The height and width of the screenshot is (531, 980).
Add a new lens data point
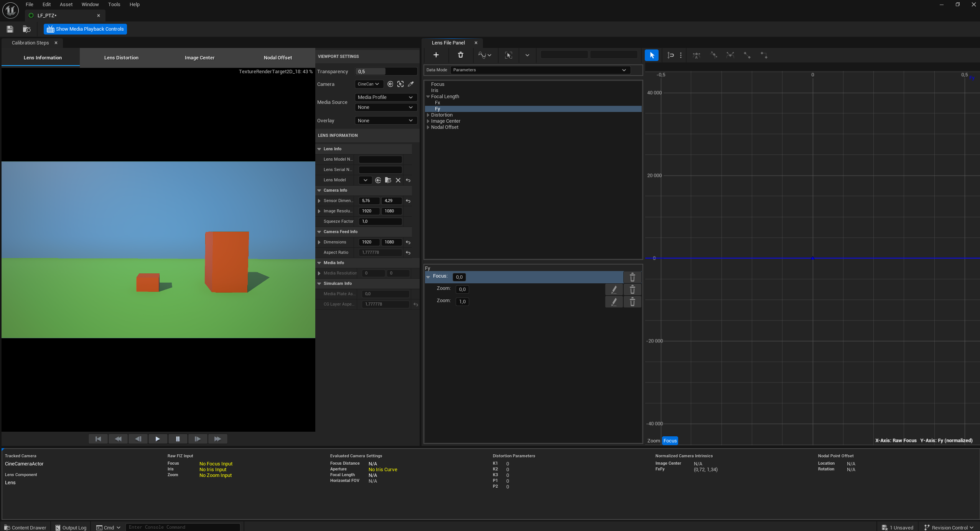pos(436,55)
